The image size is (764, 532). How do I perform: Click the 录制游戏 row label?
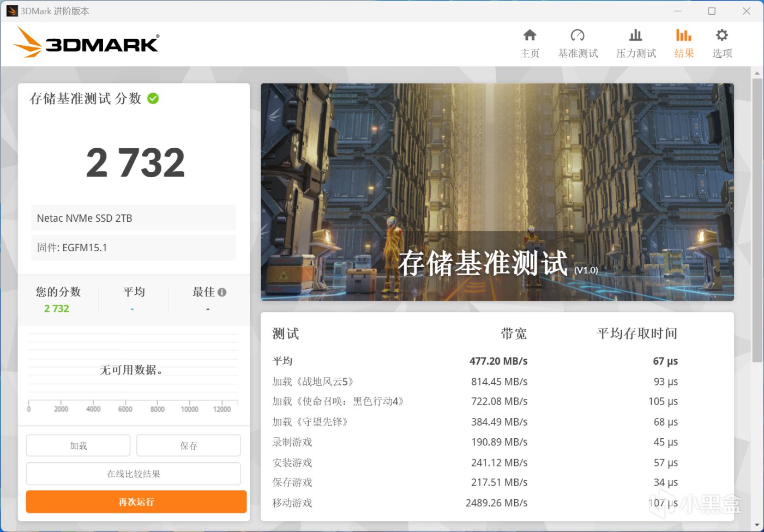[292, 442]
